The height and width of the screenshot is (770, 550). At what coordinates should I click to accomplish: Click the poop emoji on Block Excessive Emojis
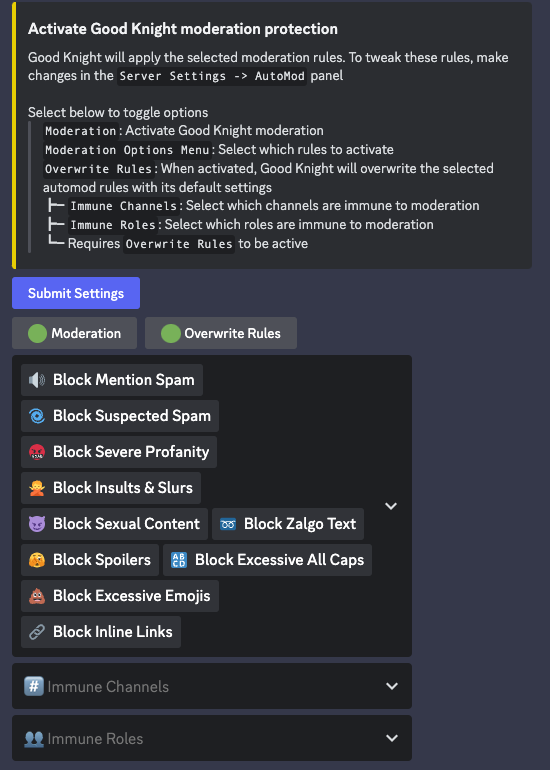coord(37,596)
